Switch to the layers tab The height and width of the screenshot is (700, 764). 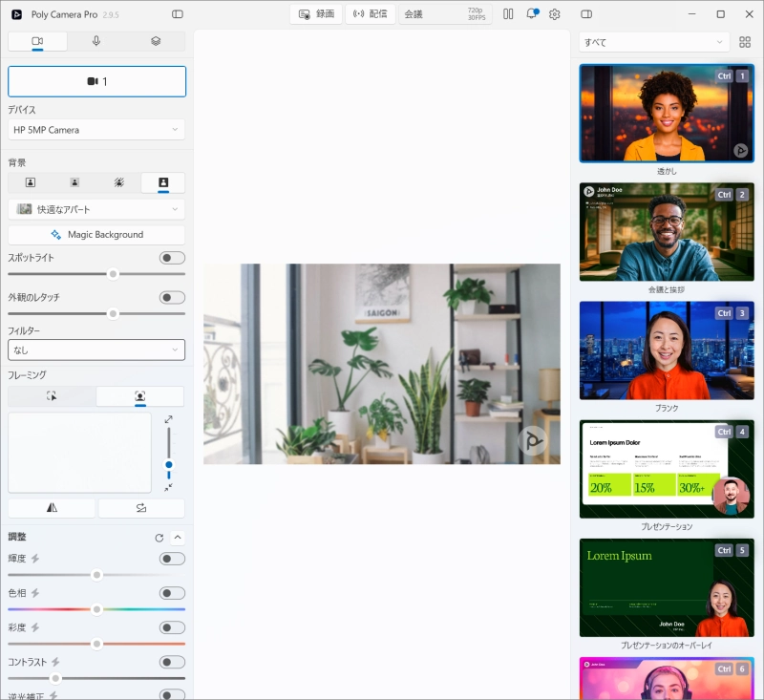click(x=156, y=41)
